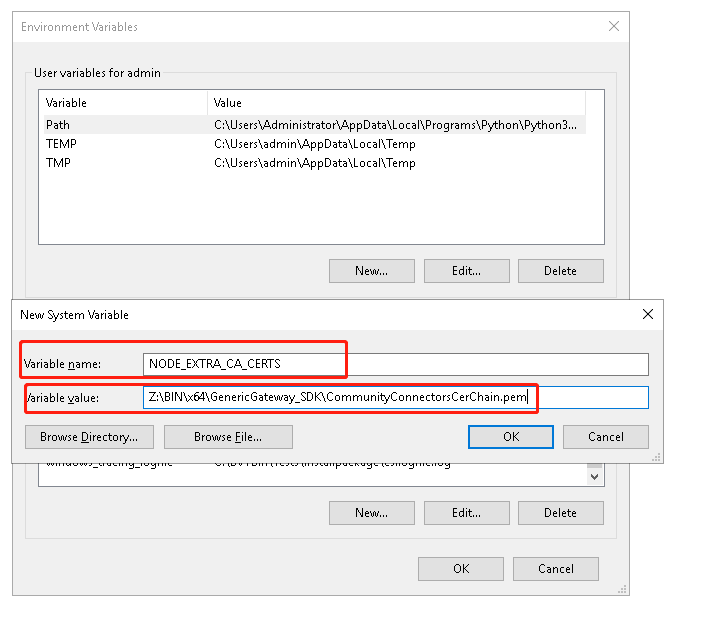Click New... under user variables for admin

tap(371, 271)
